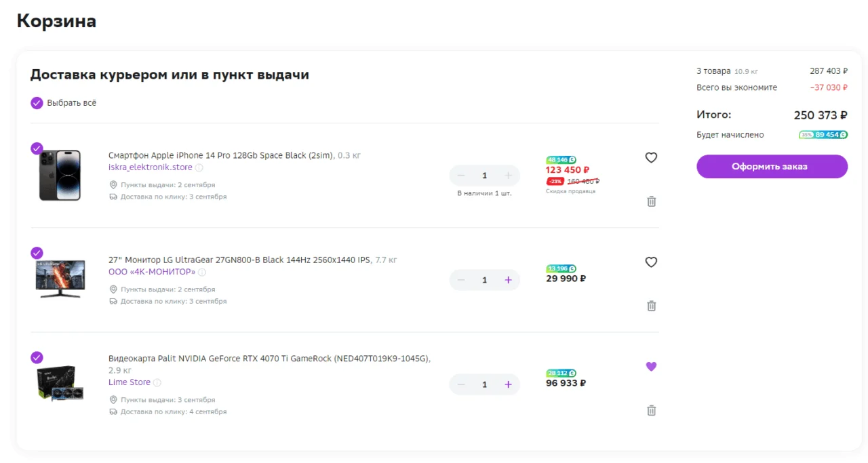
Task: Click bonus badge 13 196 on monitor
Action: 561,268
